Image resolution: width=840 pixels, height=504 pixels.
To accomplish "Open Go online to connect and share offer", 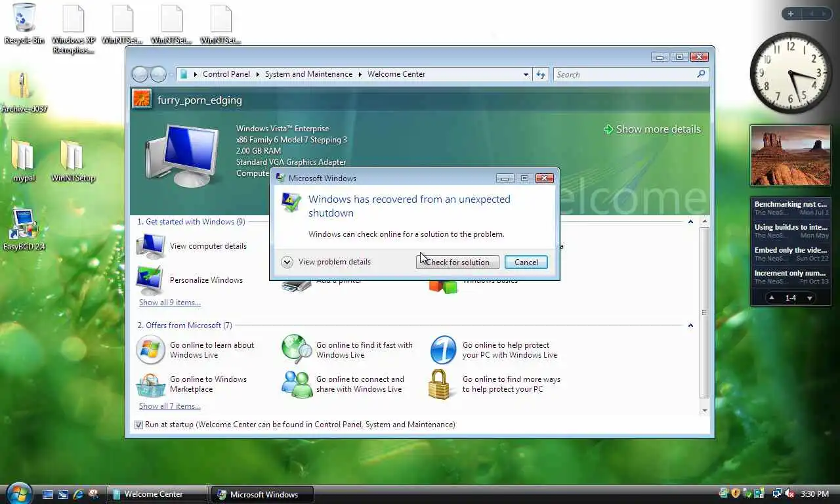I will point(343,384).
